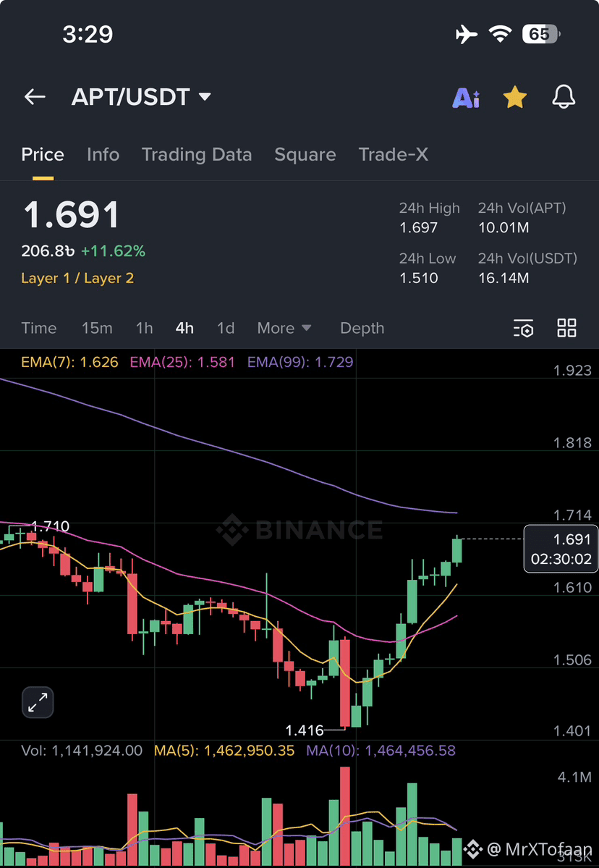
Task: Expand chart to fullscreen icon
Action: (x=38, y=702)
